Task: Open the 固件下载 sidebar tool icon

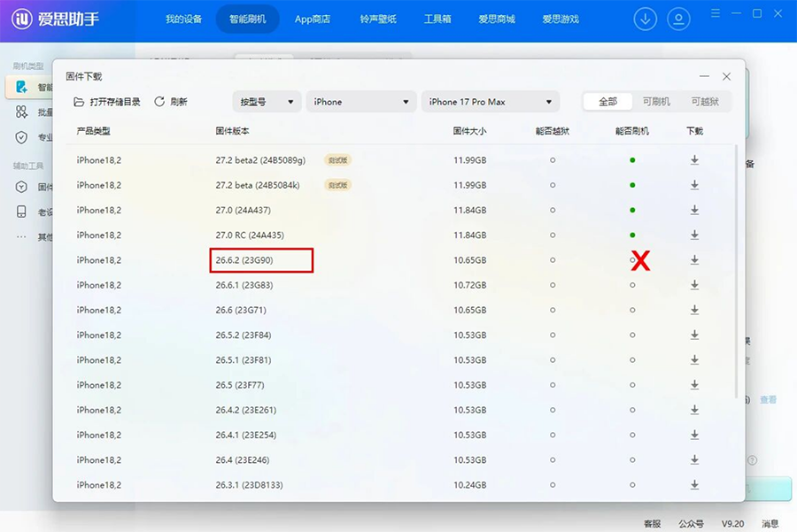Action: pyautogui.click(x=21, y=187)
